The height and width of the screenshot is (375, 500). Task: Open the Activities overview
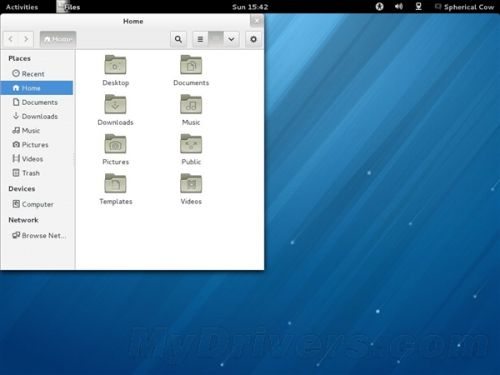coord(22,7)
